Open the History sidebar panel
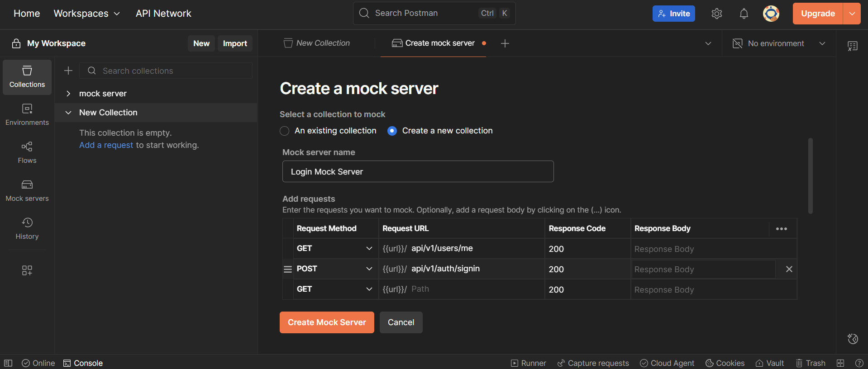Screen dimensions: 868x369 pos(27,229)
